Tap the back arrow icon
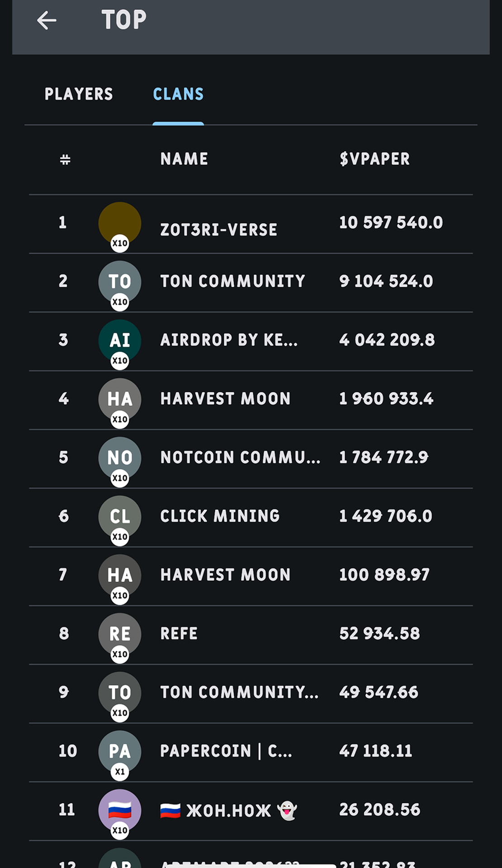Viewport: 502px width, 868px height. click(47, 20)
